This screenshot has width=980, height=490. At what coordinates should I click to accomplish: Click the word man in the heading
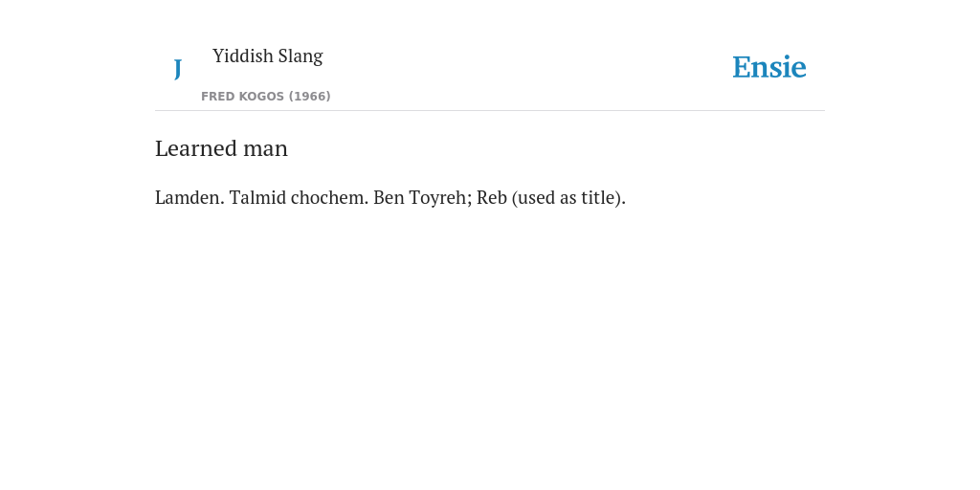pyautogui.click(x=266, y=149)
